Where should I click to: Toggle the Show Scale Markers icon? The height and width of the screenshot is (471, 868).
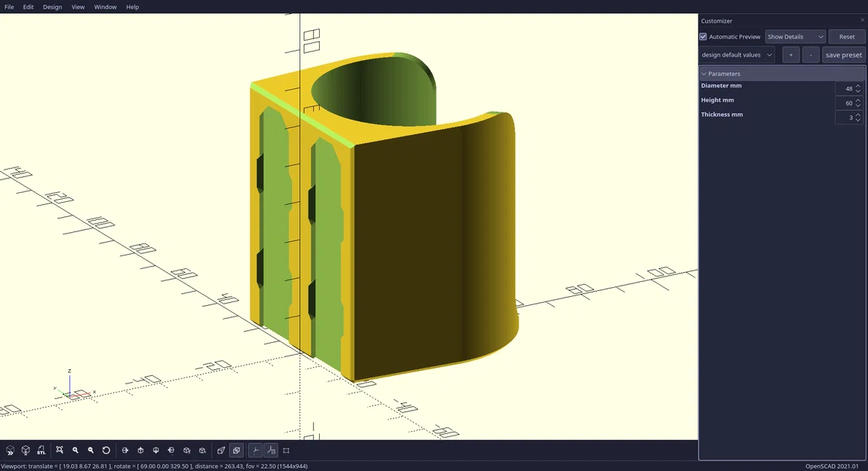[x=271, y=451]
